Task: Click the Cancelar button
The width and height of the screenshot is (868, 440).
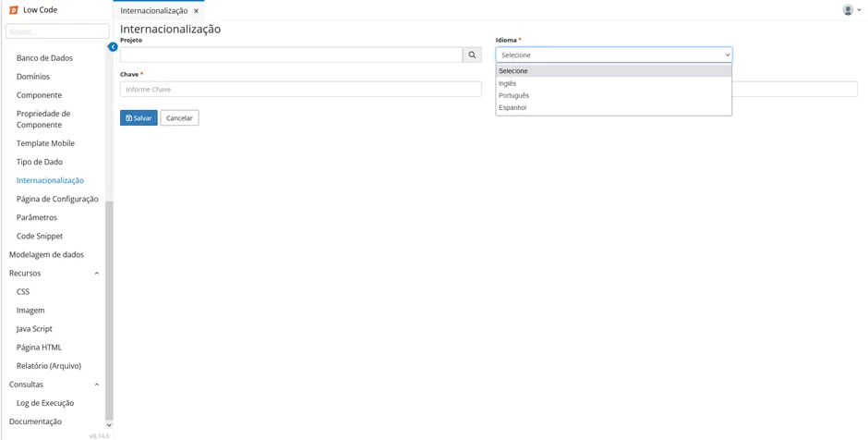Action: click(x=179, y=118)
